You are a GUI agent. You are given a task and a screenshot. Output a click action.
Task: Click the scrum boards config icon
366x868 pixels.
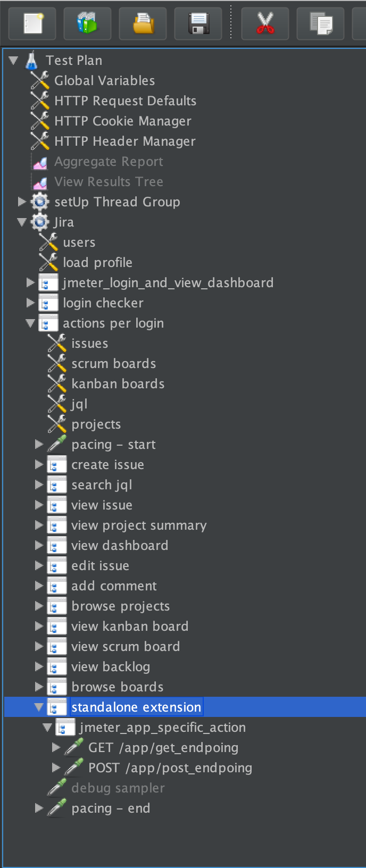click(x=57, y=363)
